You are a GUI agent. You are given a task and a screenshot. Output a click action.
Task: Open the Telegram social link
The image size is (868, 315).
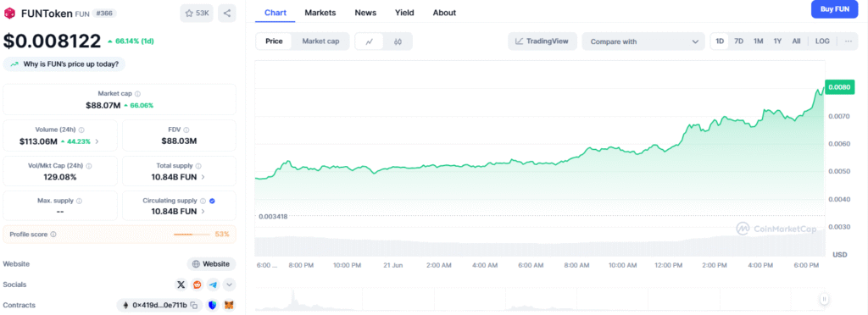[x=213, y=285]
